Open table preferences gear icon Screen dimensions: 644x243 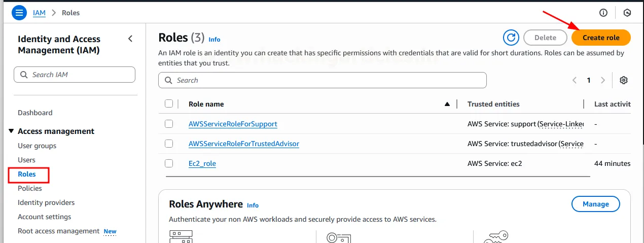pos(624,80)
